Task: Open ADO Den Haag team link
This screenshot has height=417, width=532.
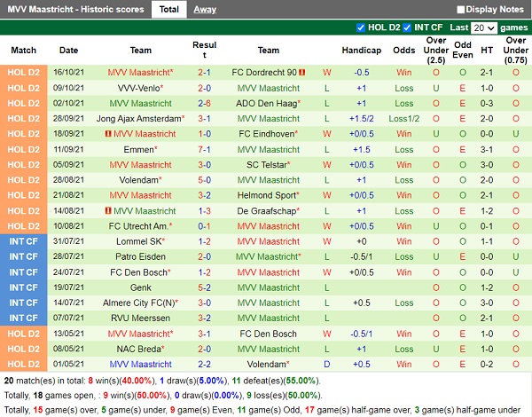Action: [x=268, y=103]
